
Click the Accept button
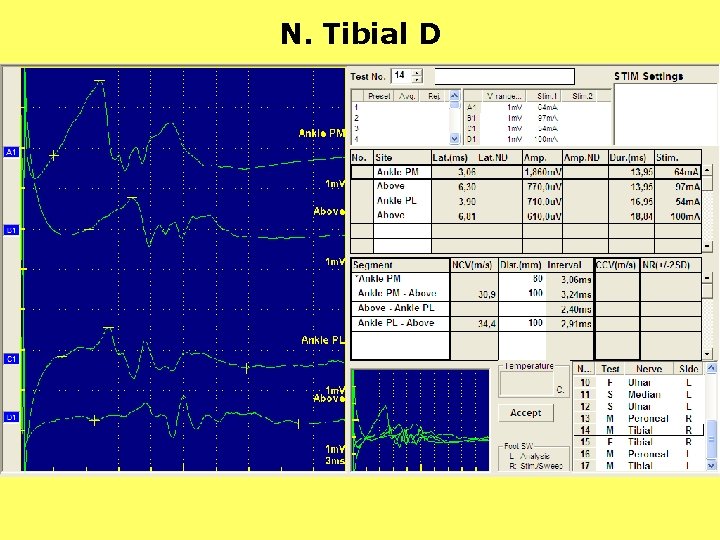click(x=526, y=412)
